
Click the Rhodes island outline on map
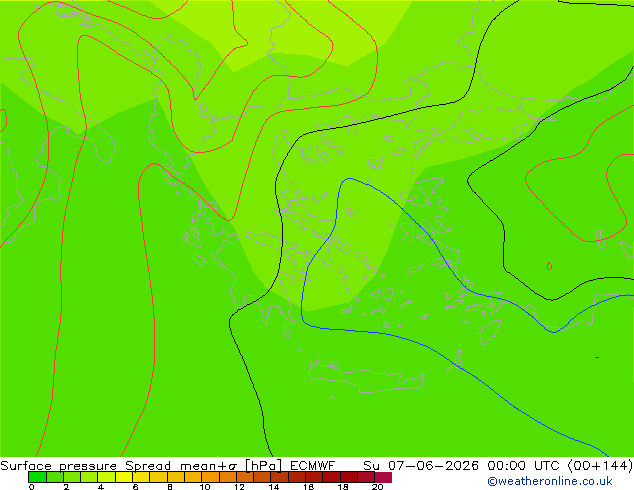tap(490, 332)
